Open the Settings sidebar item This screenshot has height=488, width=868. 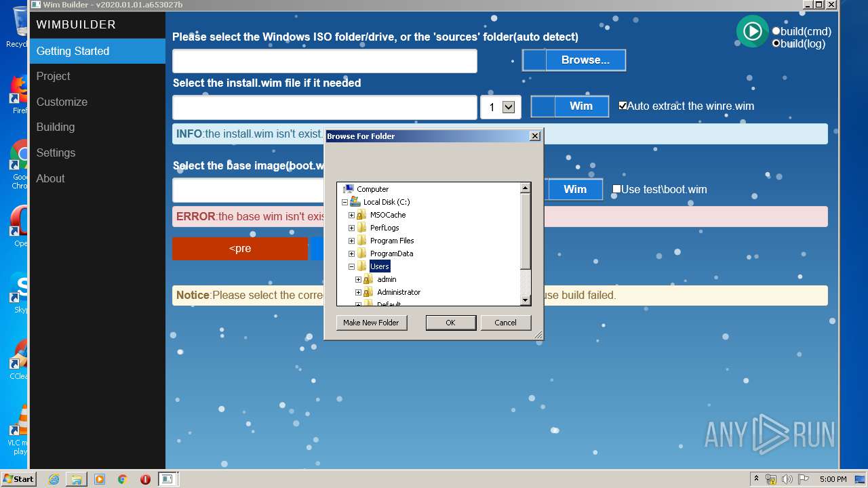pos(97,152)
